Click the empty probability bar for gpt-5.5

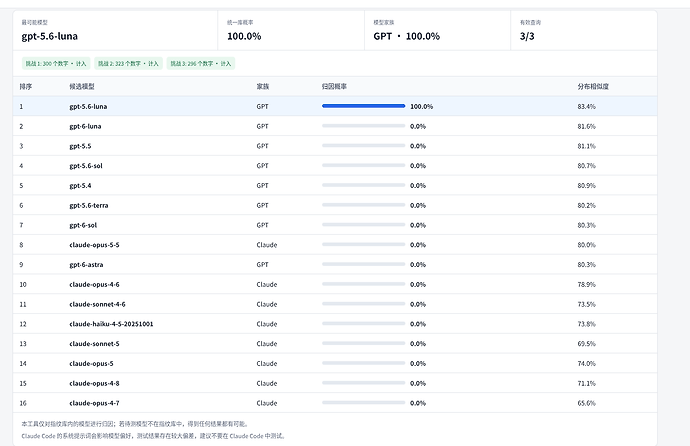click(x=363, y=146)
